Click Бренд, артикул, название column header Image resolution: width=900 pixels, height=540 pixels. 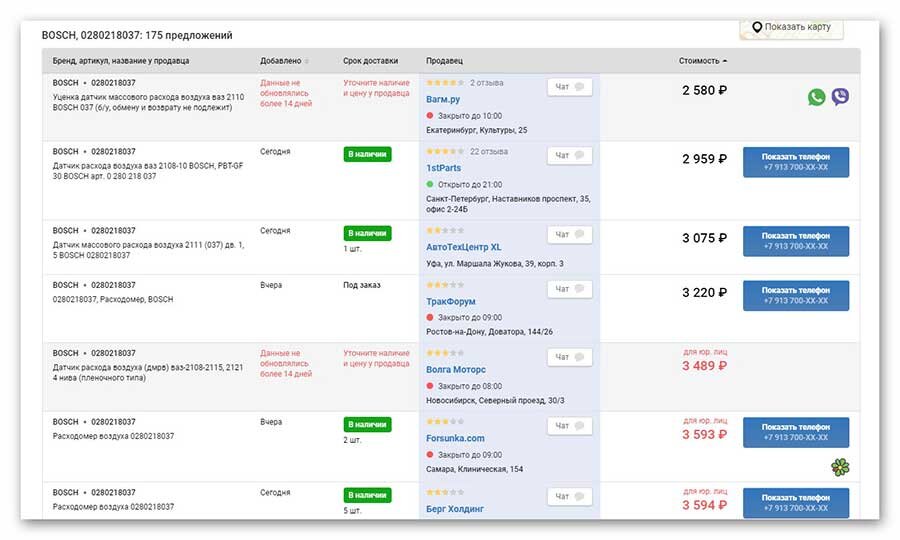coord(121,61)
